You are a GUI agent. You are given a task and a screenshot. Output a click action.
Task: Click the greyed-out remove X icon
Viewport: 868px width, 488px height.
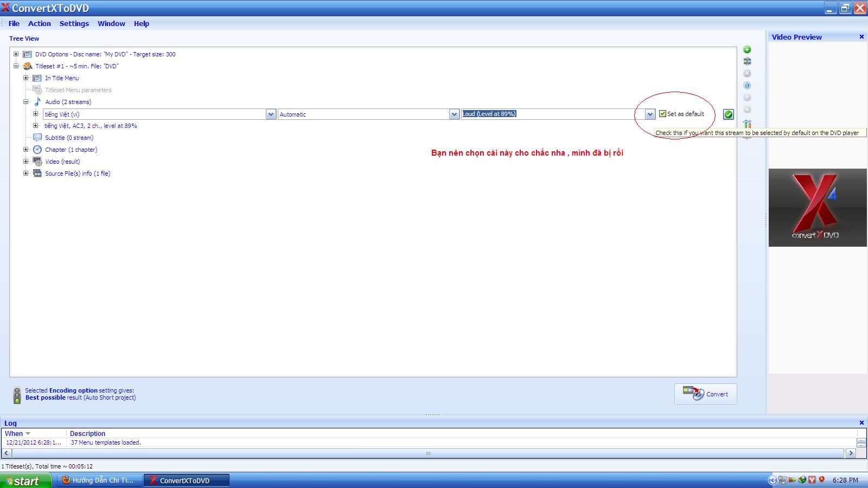pos(747,73)
